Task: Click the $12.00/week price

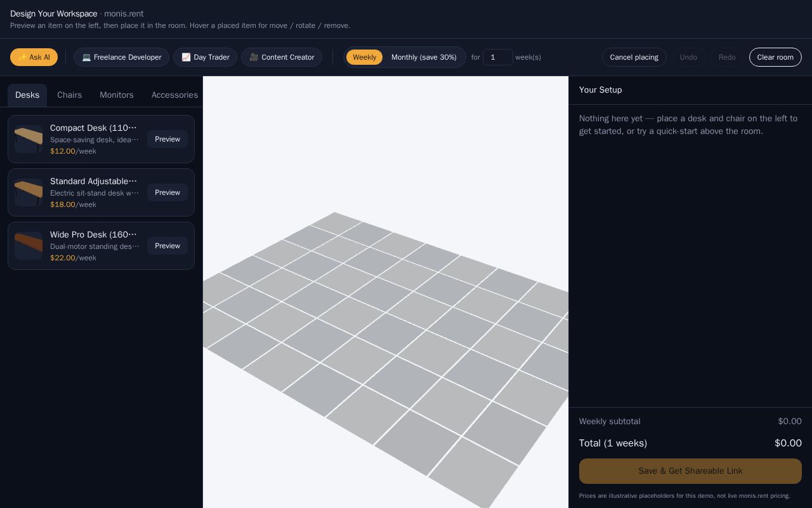Action: (x=73, y=151)
